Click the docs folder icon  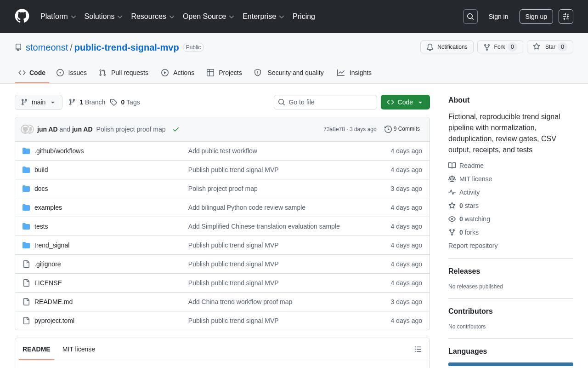coord(26,189)
